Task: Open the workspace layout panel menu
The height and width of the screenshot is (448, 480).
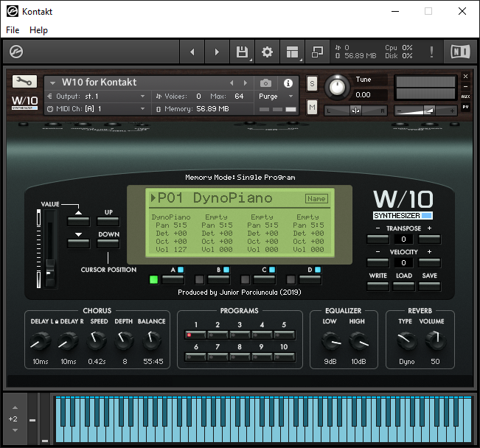Action: click(x=292, y=52)
